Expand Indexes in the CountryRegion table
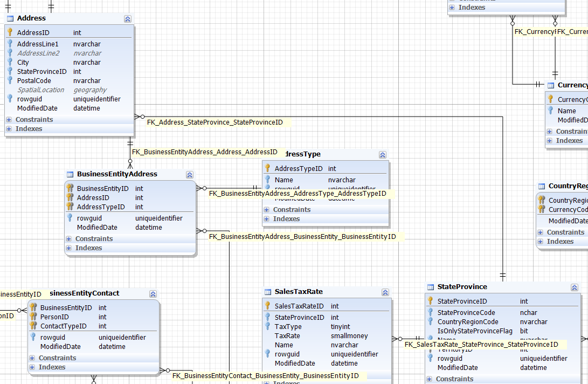Viewport: 588px width, 384px height. 541,242
